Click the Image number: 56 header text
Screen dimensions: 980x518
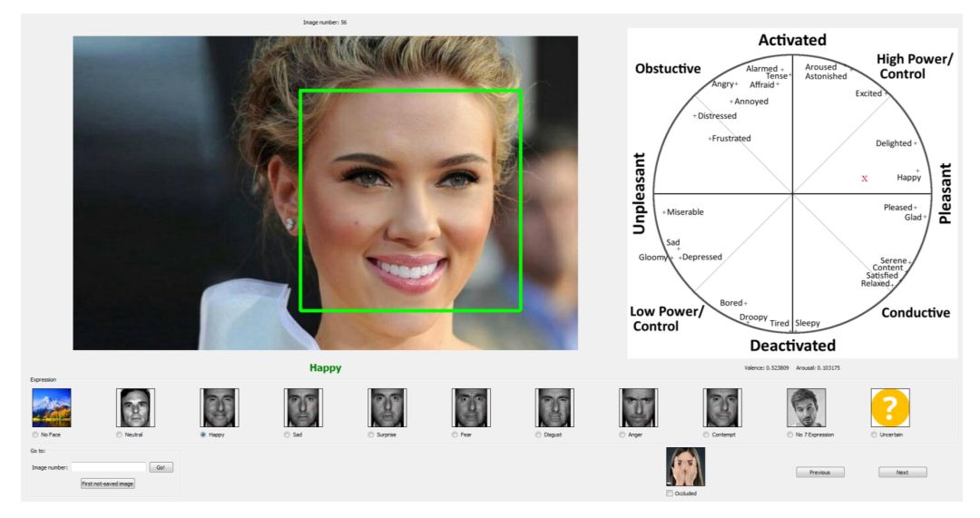[325, 23]
